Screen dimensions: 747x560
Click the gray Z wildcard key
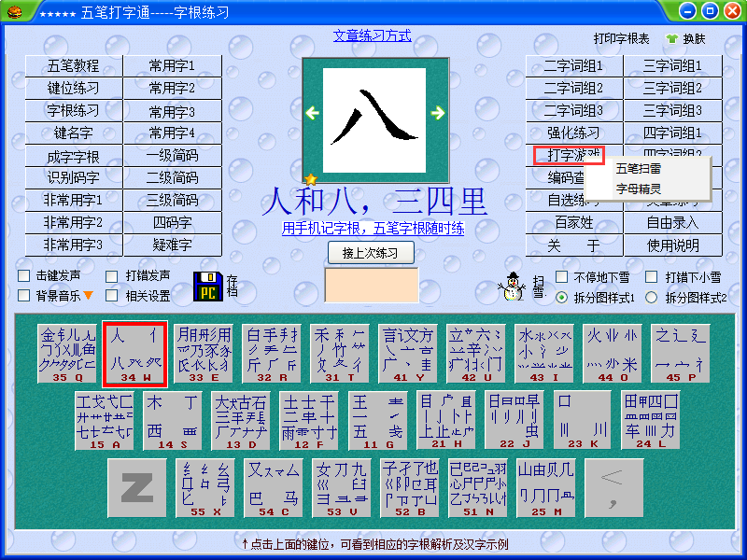click(x=136, y=487)
